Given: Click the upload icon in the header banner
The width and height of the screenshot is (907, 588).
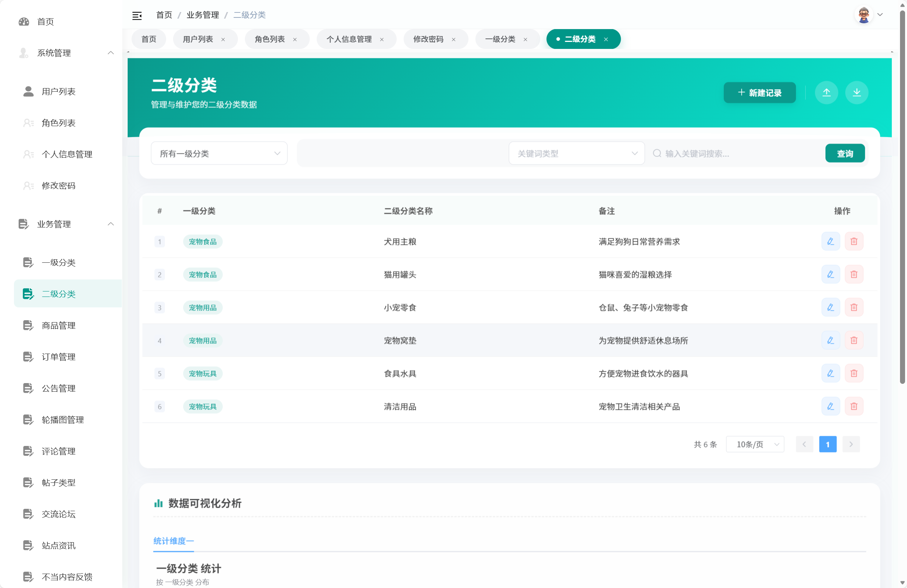Looking at the screenshot, I should click(827, 92).
